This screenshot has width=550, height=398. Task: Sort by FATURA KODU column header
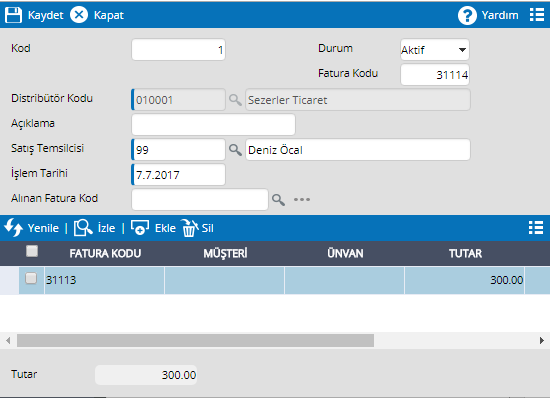click(105, 254)
